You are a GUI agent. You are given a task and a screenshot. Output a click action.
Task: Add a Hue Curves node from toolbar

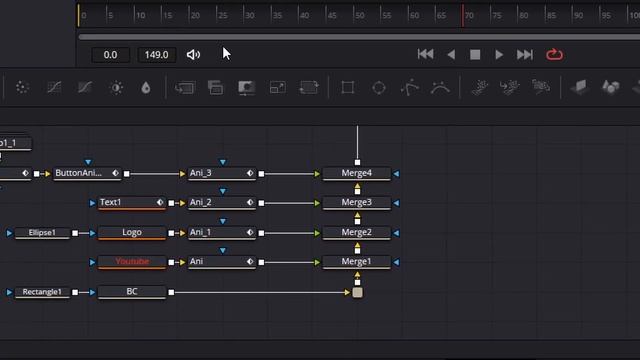pos(85,87)
